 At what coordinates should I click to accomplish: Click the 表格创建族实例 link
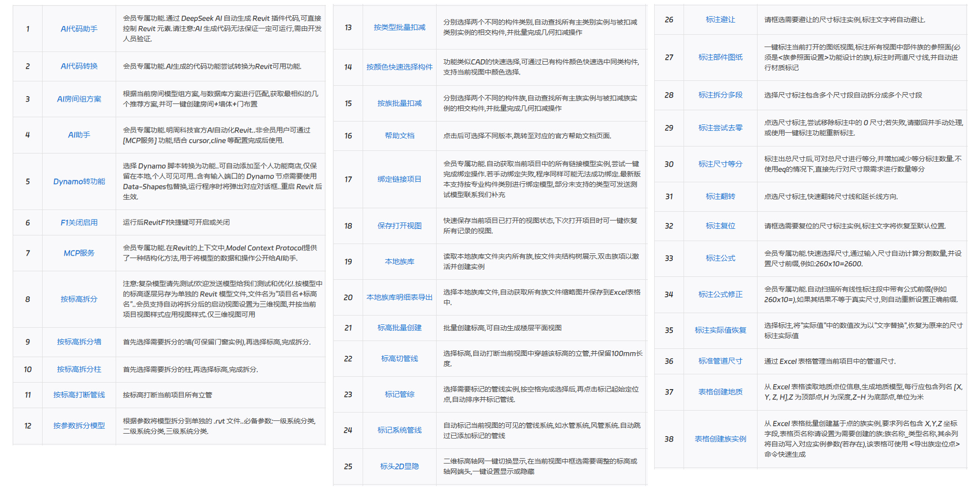point(720,439)
